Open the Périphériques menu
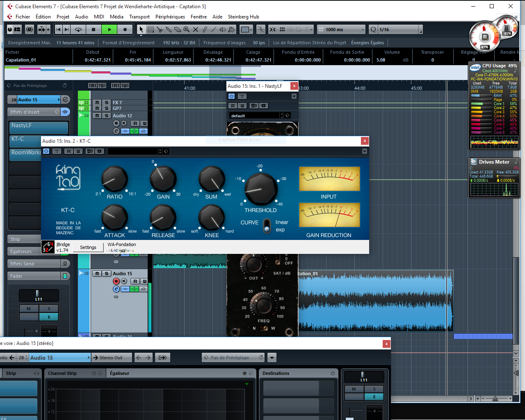 (170, 17)
